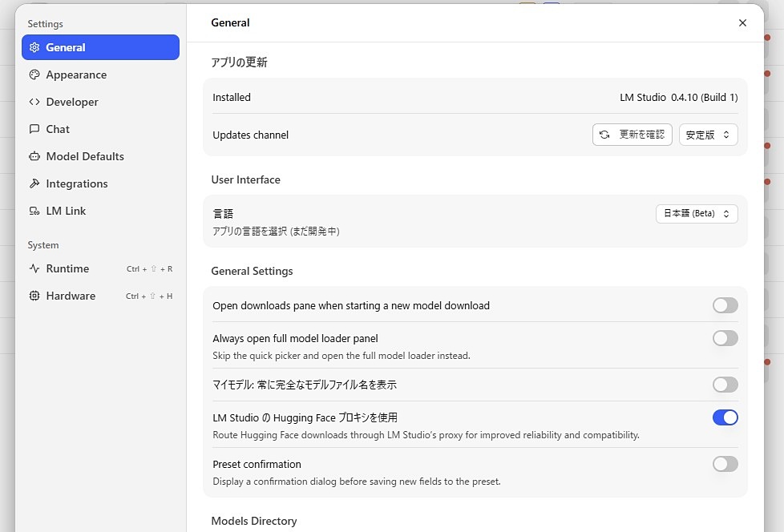
Task: Click the pulse icon beside Runtime
Action: [34, 268]
